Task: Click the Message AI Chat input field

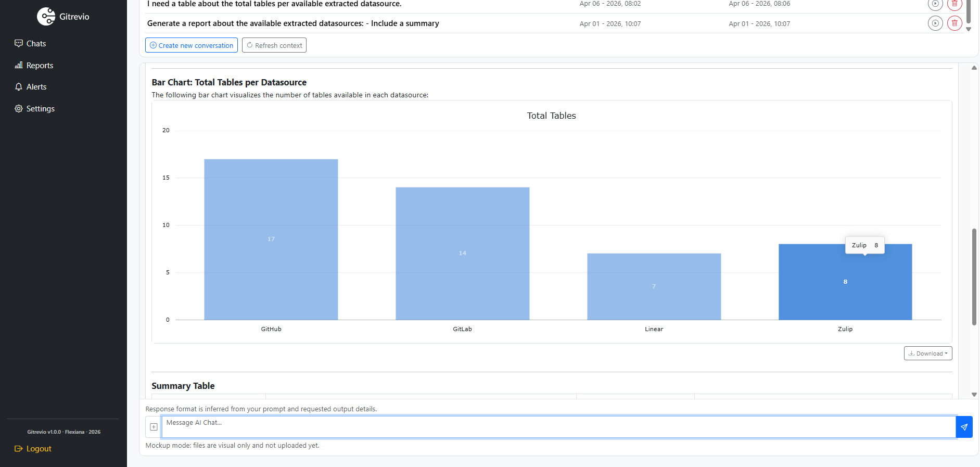Action: [559, 427]
